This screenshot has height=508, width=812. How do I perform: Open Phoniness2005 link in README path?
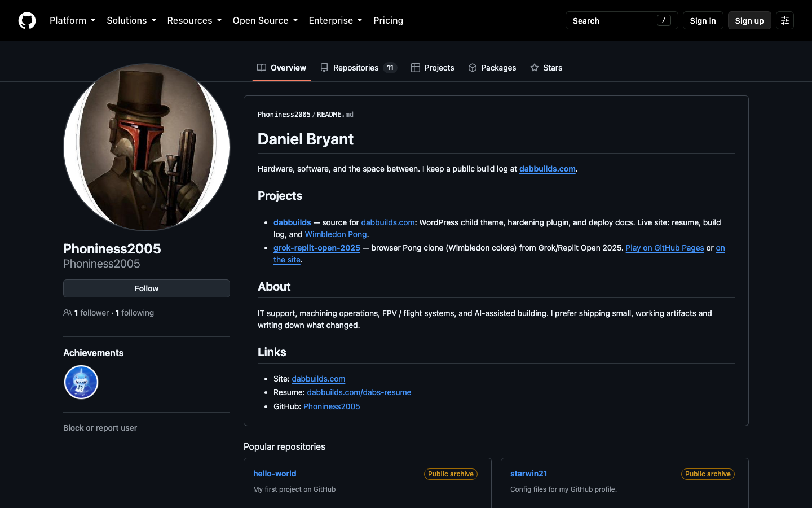click(x=284, y=115)
